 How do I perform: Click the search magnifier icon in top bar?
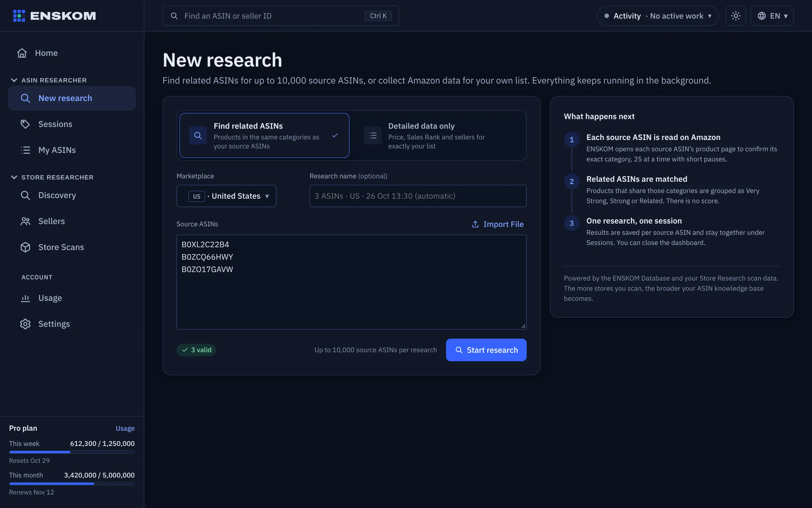pos(174,16)
